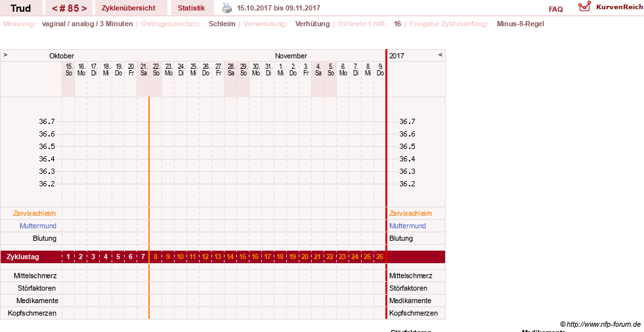Click date header 15. So
The width and height of the screenshot is (644, 332).
pos(68,70)
